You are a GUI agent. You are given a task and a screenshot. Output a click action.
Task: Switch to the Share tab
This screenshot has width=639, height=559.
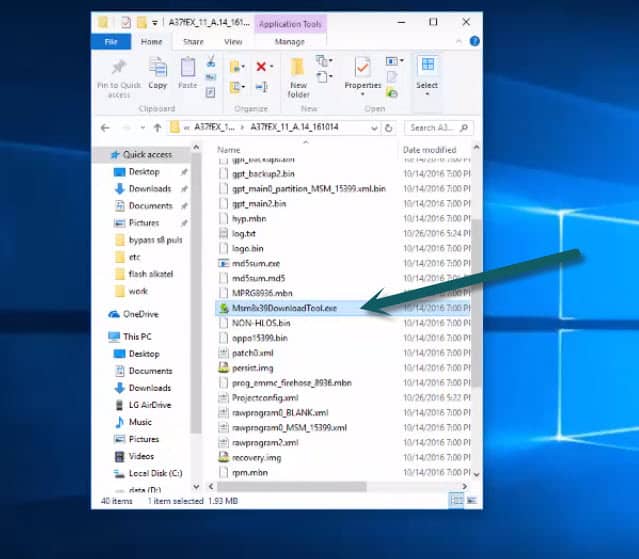(193, 42)
